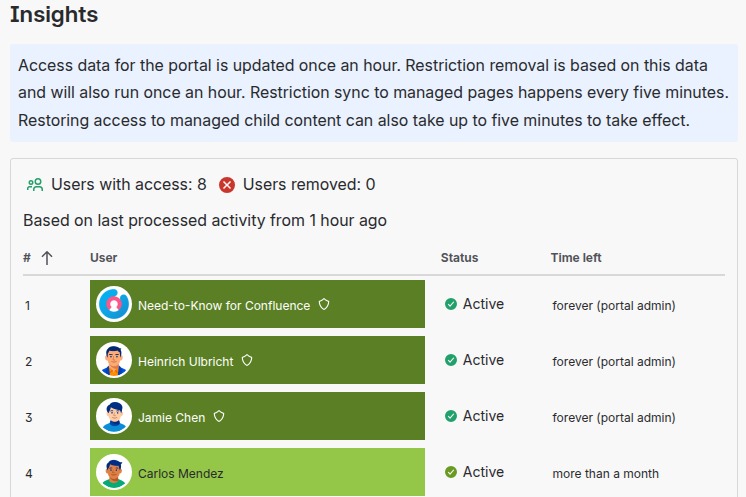The image size is (746, 497).
Task: Sort by the # column arrow
Action: 47,258
